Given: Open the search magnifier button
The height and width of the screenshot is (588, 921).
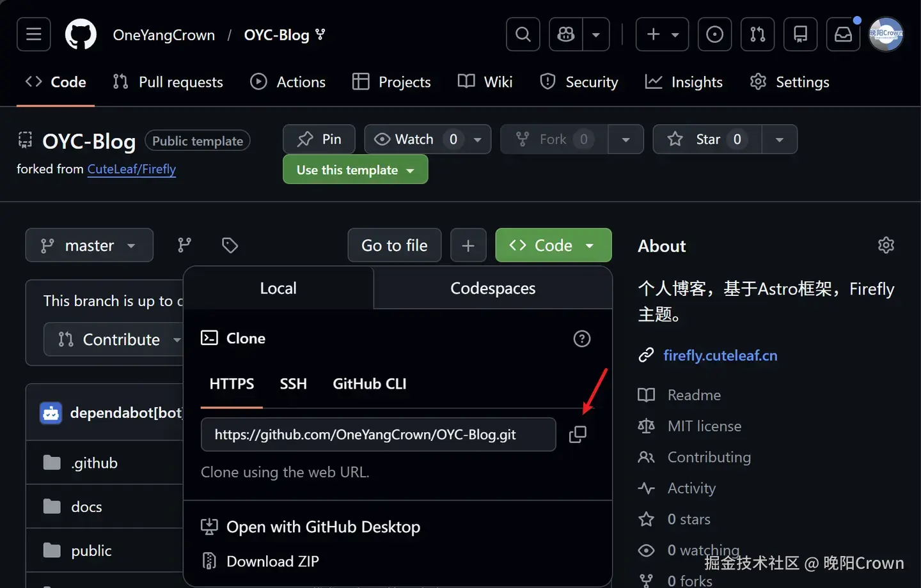Looking at the screenshot, I should click(523, 35).
